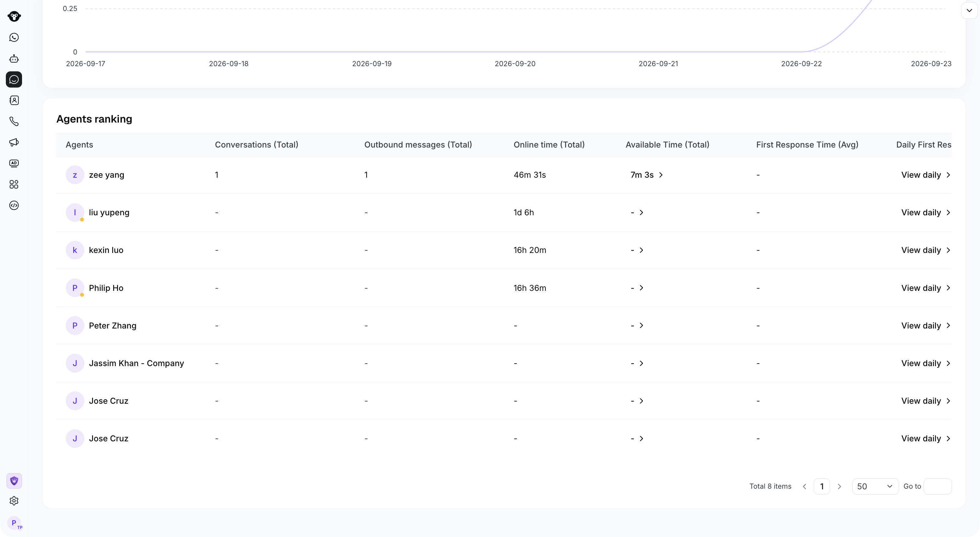Screen dimensions: 980x537
Task: Click the Philip Ho agent name
Action: pyautogui.click(x=106, y=288)
